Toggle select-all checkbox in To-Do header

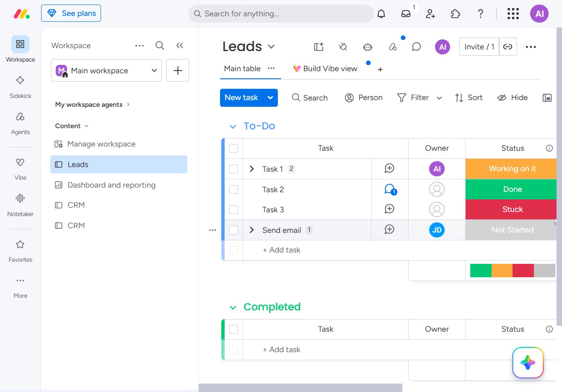pyautogui.click(x=234, y=149)
